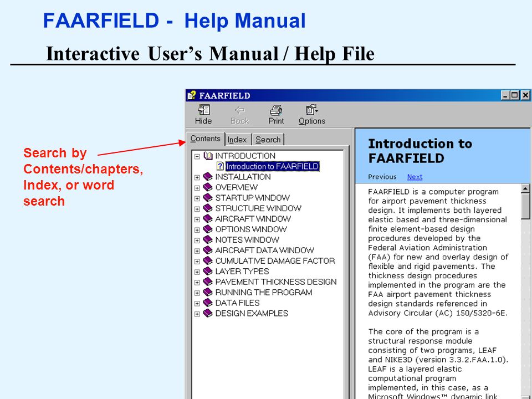
Task: Click the purple book icon beside INSTALLATION
Action: [208, 177]
